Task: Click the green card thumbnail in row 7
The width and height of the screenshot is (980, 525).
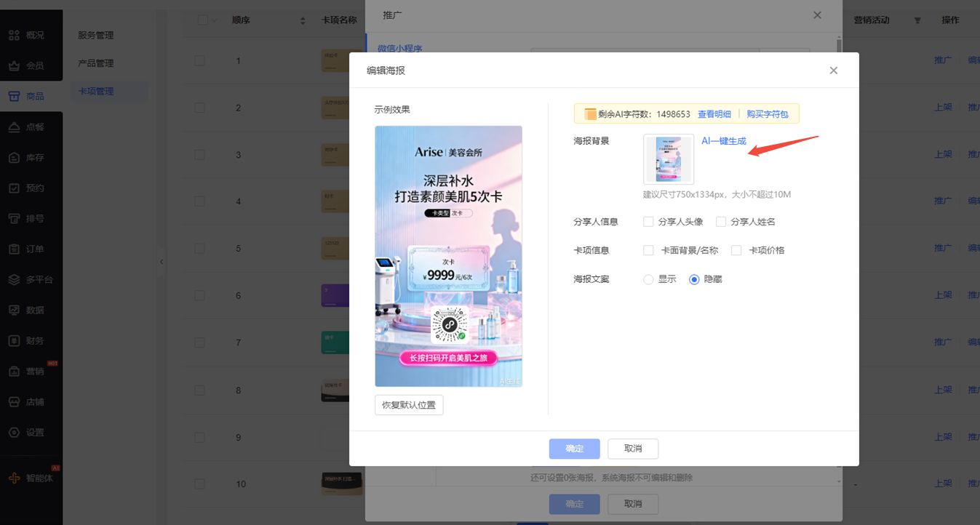Action: [x=335, y=342]
